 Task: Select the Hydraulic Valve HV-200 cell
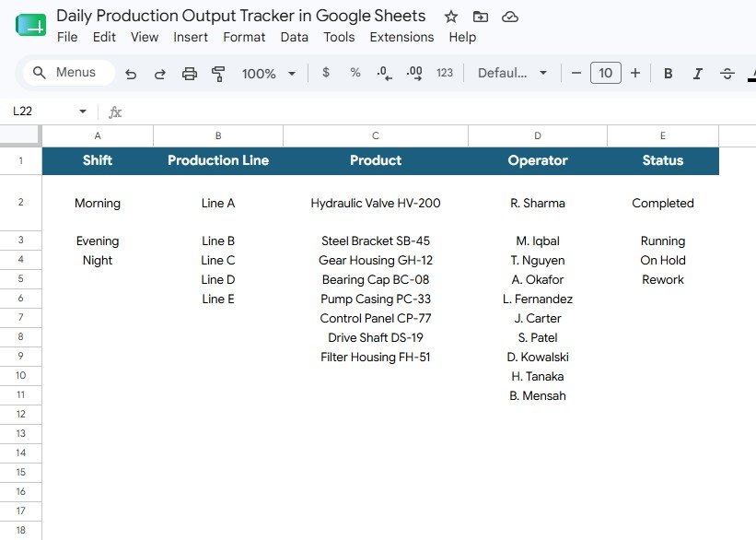point(376,203)
